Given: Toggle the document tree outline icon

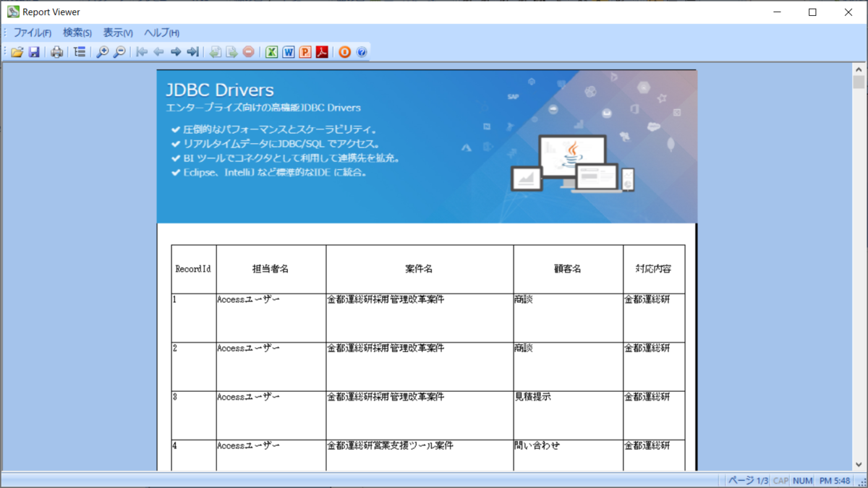Looking at the screenshot, I should pyautogui.click(x=80, y=52).
